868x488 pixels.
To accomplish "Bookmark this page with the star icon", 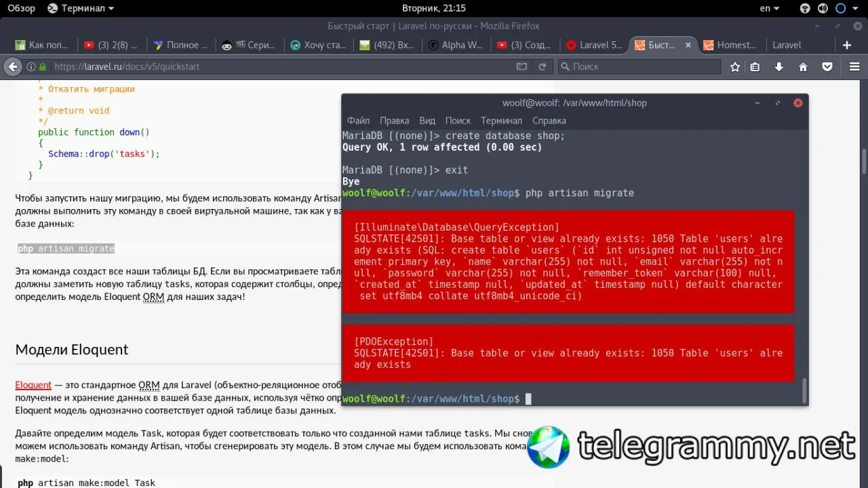I will point(735,67).
